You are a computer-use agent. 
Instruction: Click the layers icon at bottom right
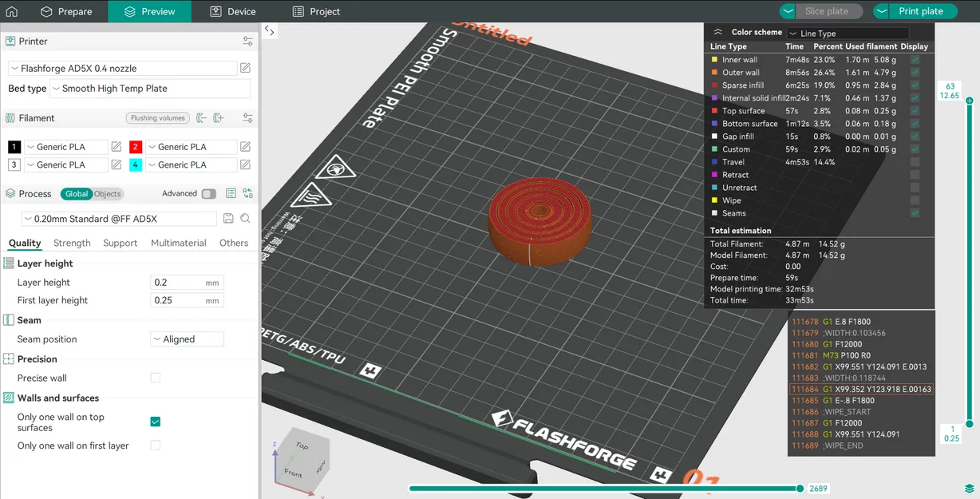coord(969,488)
